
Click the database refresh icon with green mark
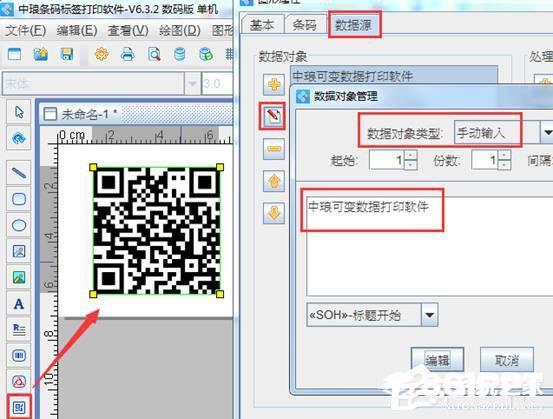point(206,55)
